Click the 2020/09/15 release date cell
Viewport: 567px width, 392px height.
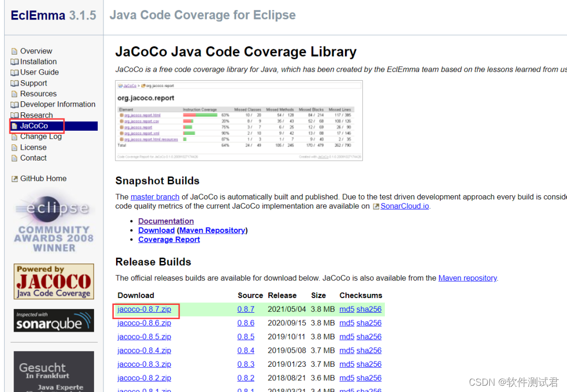[x=287, y=323]
